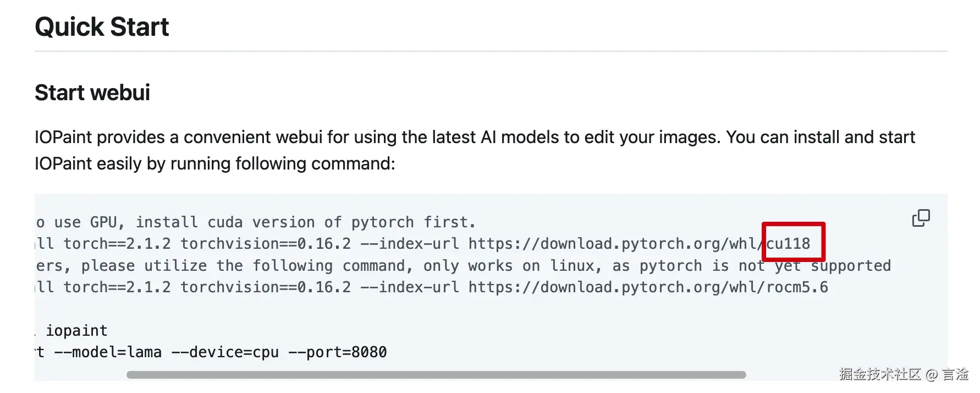
Task: Click the Quick Start heading
Action: 102,27
